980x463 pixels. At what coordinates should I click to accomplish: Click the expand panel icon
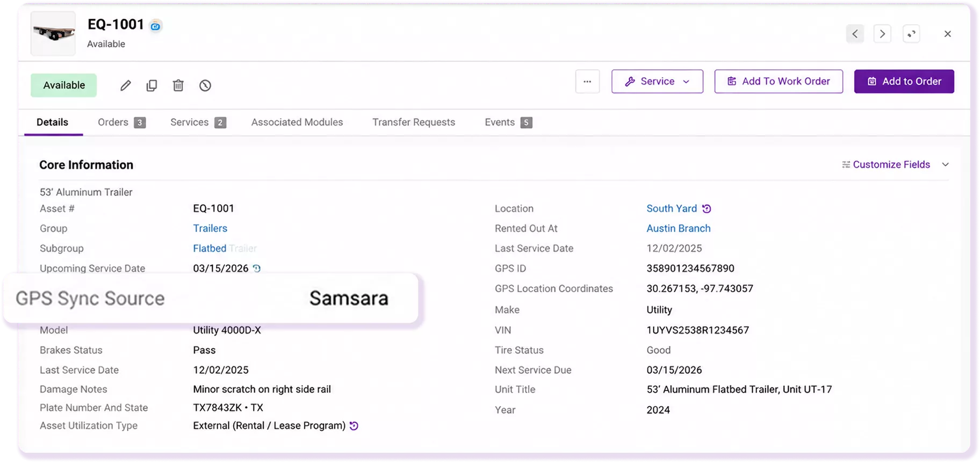911,34
